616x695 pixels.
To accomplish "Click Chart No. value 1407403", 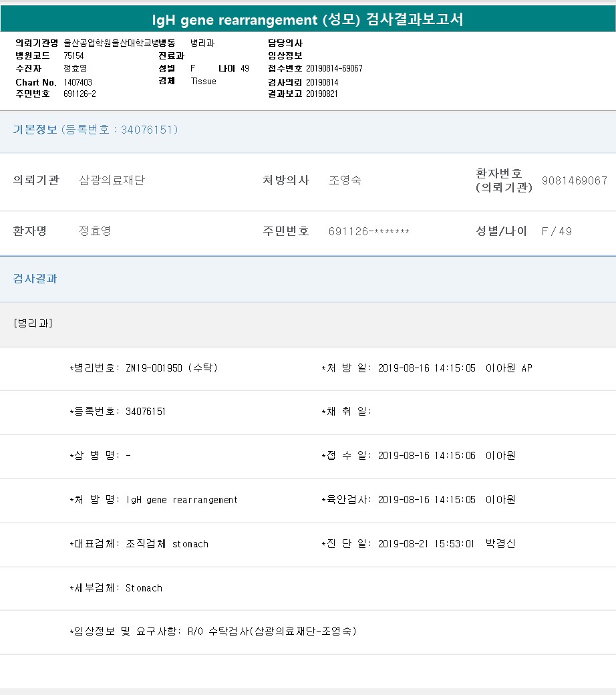I will [x=78, y=82].
